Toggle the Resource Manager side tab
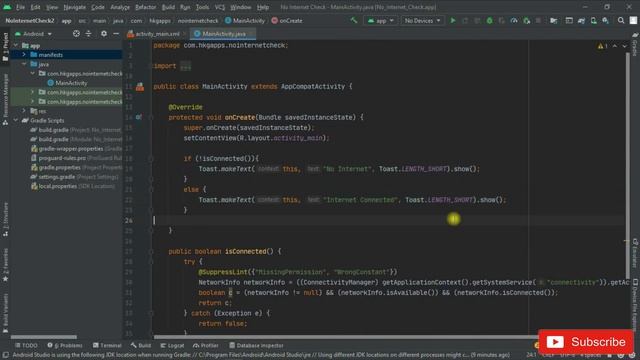640x360 pixels. pyautogui.click(x=5, y=99)
